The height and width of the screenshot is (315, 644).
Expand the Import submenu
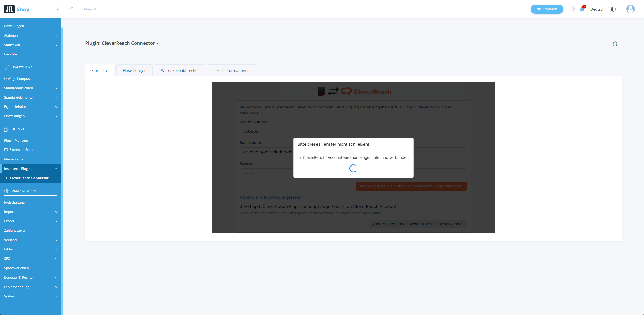click(31, 212)
